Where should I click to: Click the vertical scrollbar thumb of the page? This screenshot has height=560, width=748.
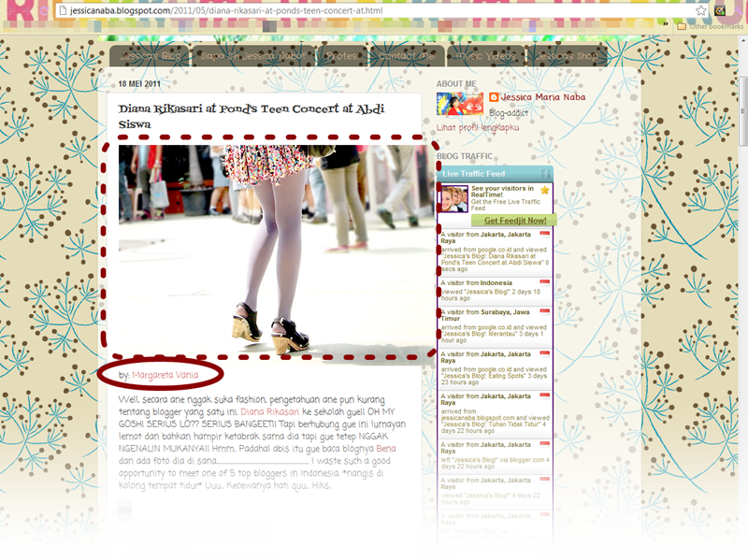point(742,111)
